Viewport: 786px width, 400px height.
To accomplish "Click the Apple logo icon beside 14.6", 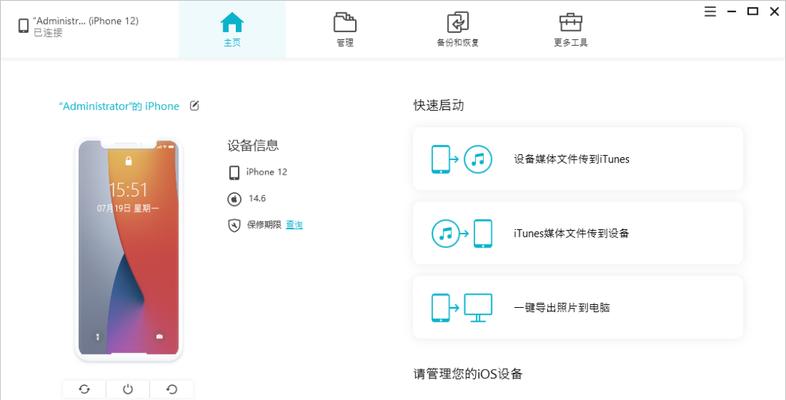I will point(234,199).
